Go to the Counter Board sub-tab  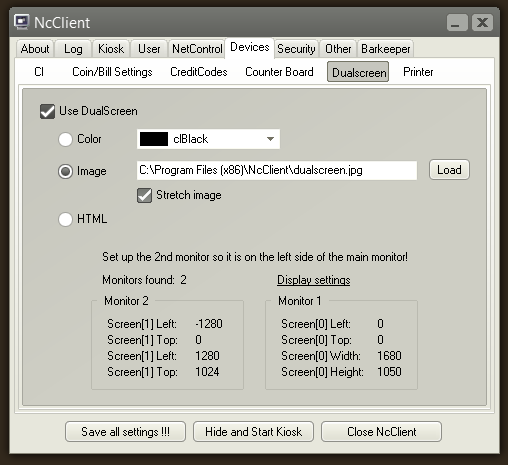click(x=279, y=72)
